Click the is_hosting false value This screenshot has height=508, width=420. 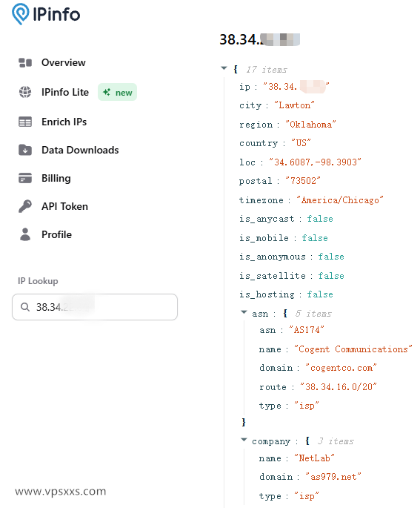tap(320, 294)
